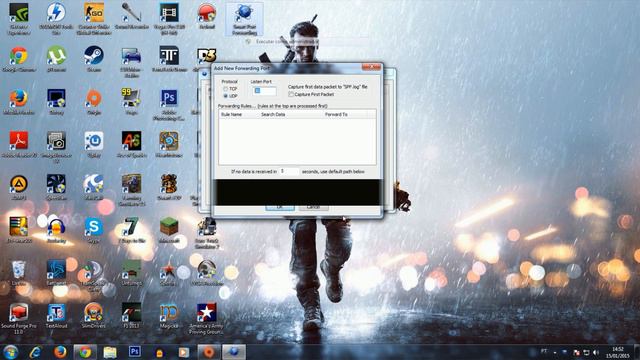Viewport: 640px width, 360px height.
Task: Open the Adobe Reader desktop shortcut
Action: coord(19,144)
